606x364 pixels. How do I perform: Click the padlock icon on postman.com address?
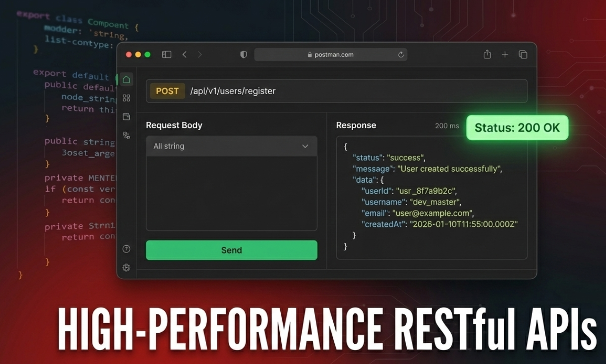[309, 54]
